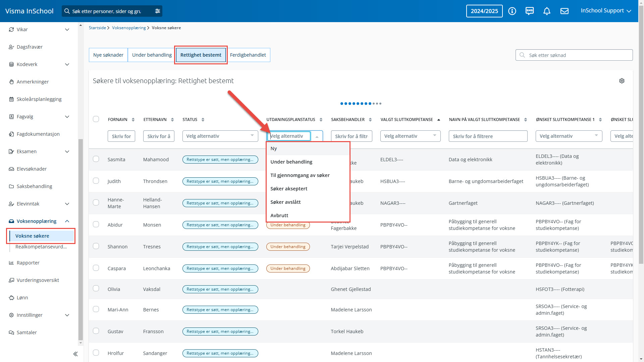
Task: Open Ønsket sluttkompetanse 1 filter dropdown
Action: pos(569,136)
